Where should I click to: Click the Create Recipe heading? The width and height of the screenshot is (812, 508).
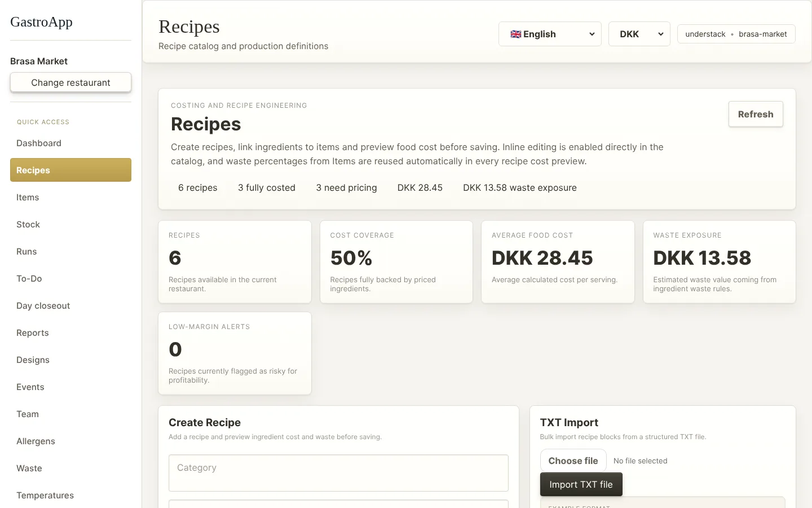(205, 423)
